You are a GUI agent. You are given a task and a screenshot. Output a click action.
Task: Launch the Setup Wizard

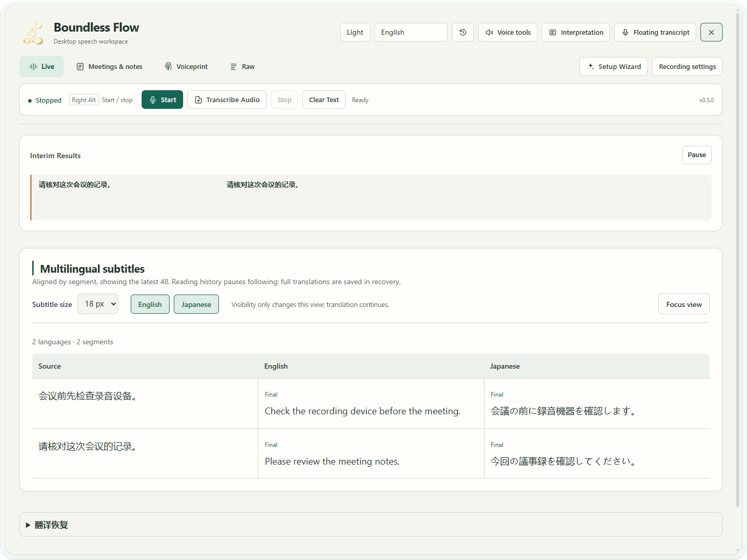point(614,66)
